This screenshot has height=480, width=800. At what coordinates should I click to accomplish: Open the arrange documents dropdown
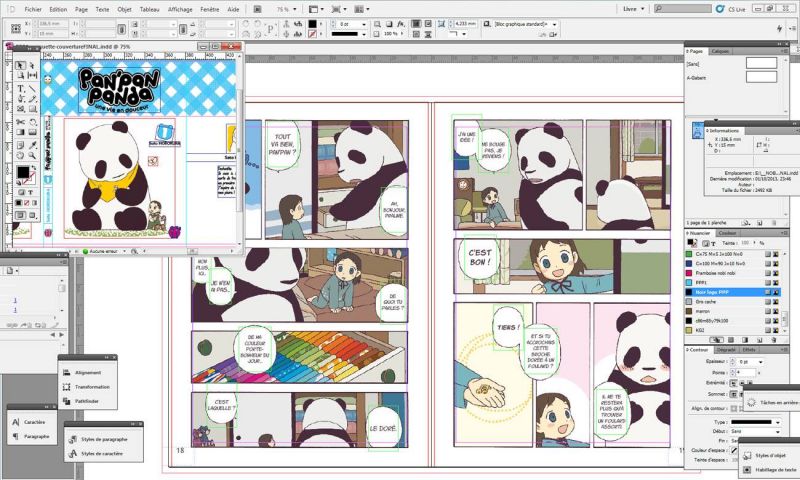pyautogui.click(x=362, y=9)
